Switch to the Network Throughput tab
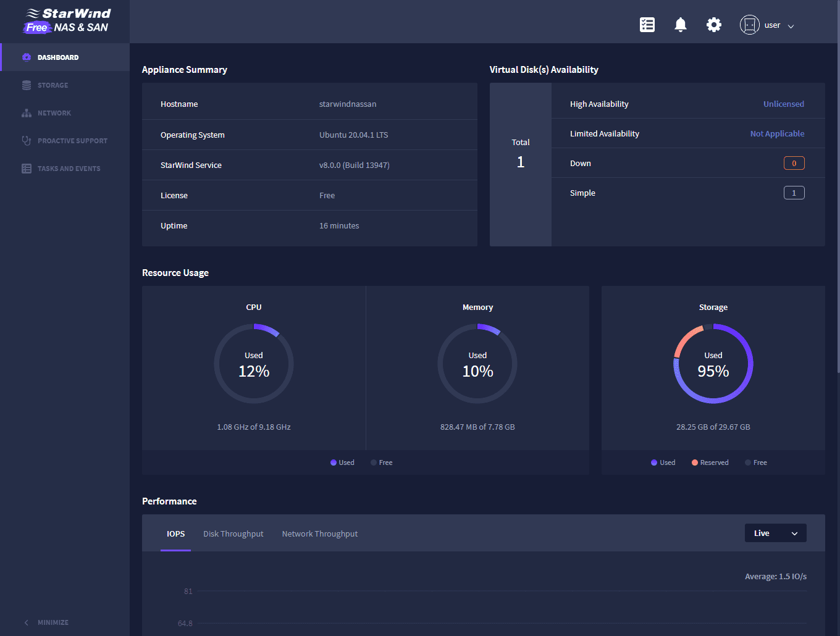The image size is (840, 636). point(320,534)
